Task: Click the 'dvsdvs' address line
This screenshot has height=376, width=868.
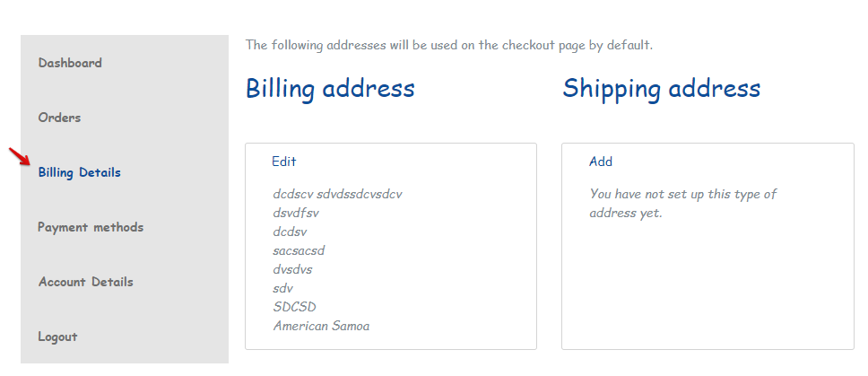Action: click(292, 269)
